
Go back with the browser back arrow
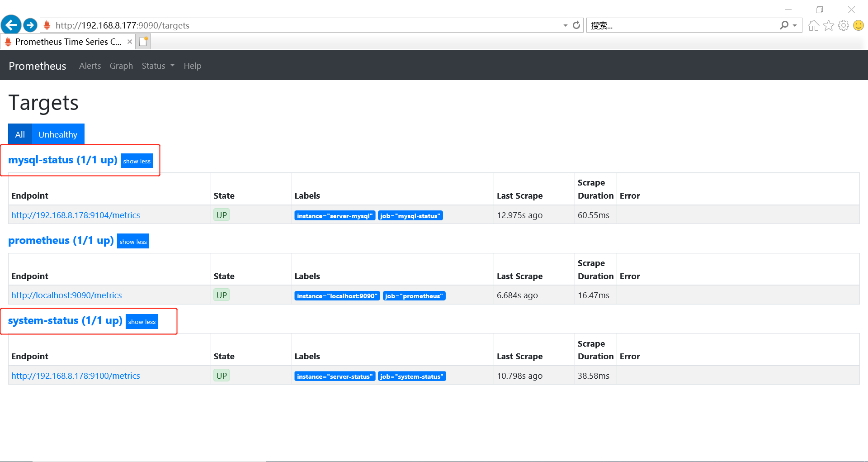pos(11,25)
